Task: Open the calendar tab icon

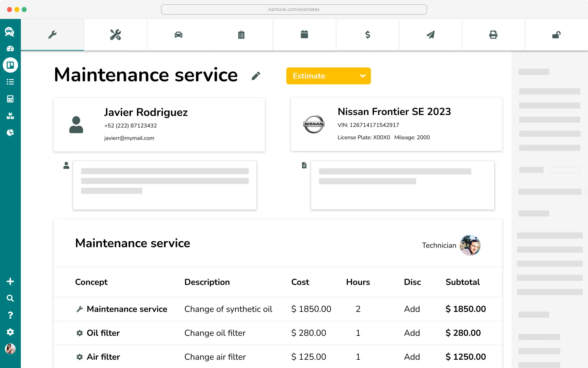Action: (x=304, y=34)
